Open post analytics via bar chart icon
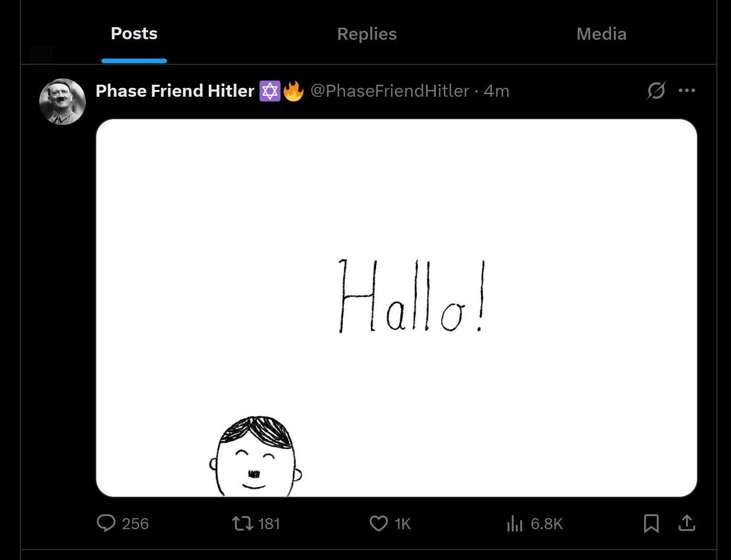 (x=515, y=523)
